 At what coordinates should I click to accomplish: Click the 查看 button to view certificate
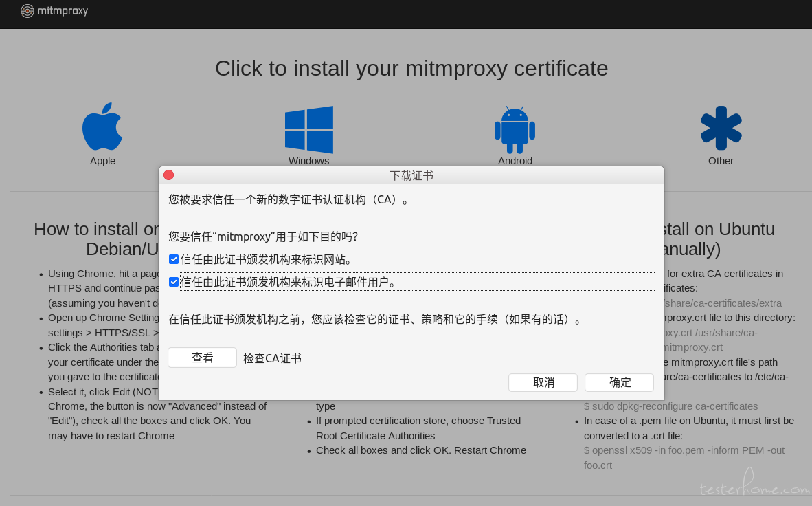tap(203, 357)
